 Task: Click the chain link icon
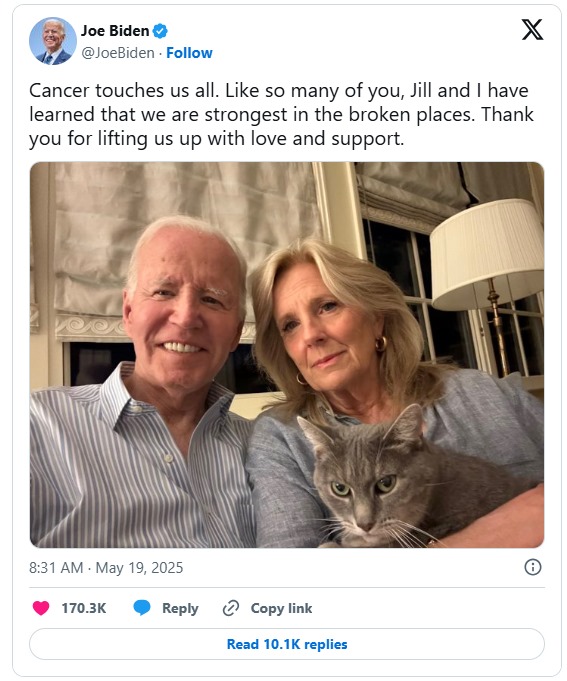point(231,608)
